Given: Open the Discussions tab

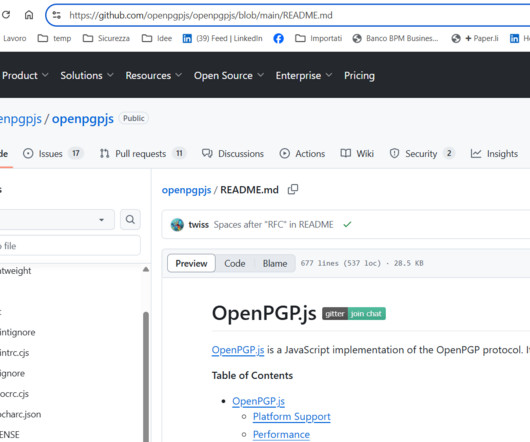Looking at the screenshot, I should [x=233, y=154].
